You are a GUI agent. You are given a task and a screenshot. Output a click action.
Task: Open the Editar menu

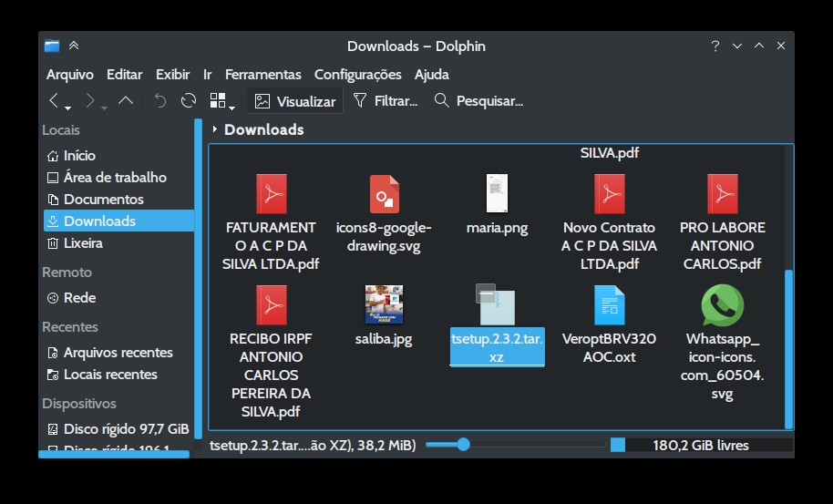click(124, 75)
